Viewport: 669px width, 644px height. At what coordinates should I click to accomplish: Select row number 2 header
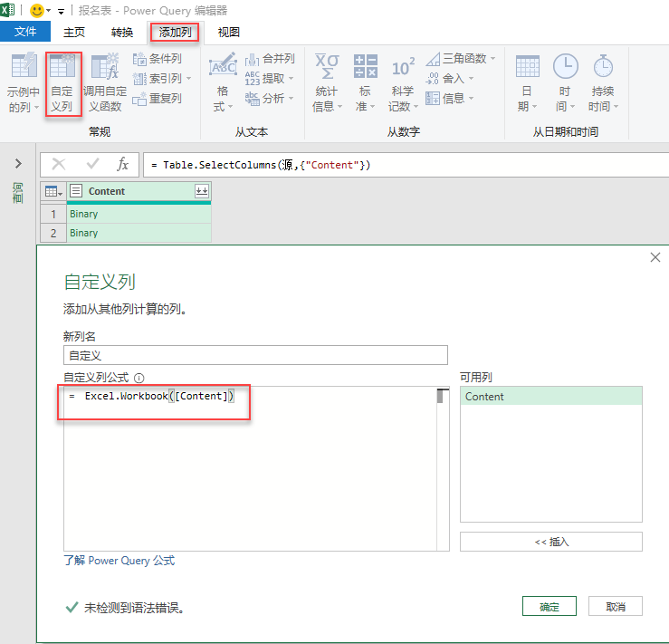point(53,233)
